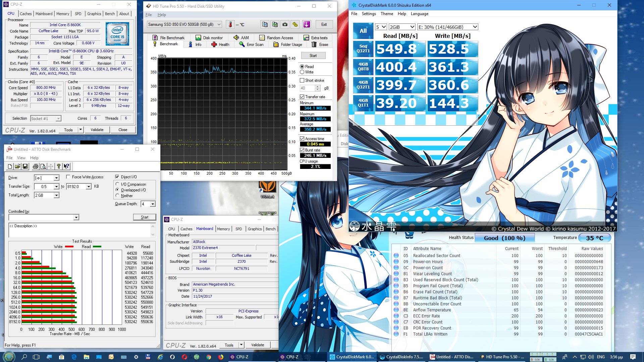Click the print preview icon in ATTO toolbar

pos(43,166)
